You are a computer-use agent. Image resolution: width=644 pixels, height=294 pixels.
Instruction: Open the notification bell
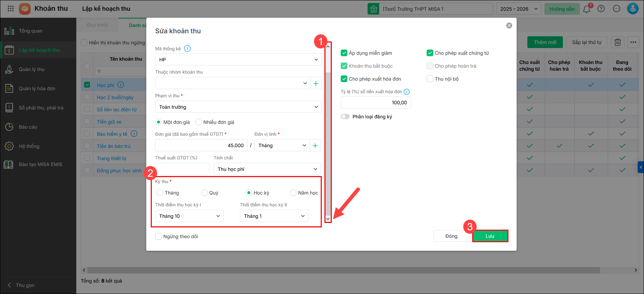[587, 9]
